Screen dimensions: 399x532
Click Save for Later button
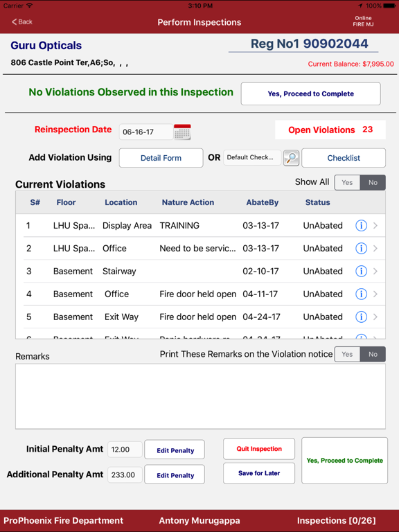pyautogui.click(x=259, y=473)
